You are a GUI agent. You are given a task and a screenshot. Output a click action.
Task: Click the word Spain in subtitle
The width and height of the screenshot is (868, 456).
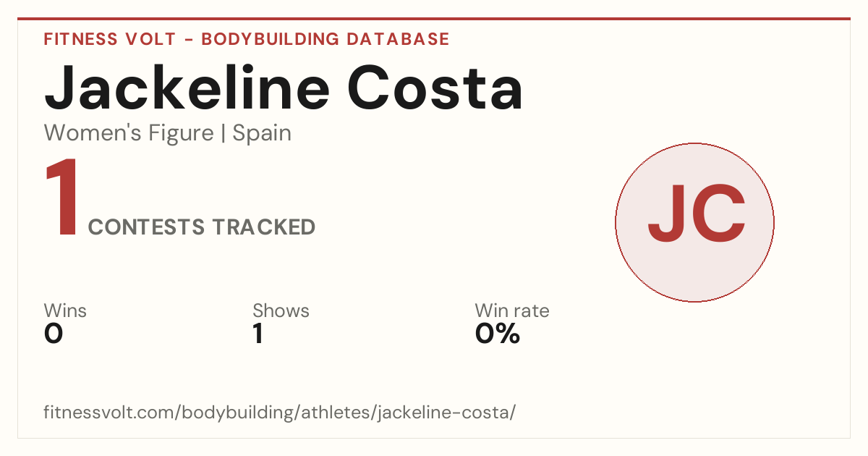(x=262, y=133)
